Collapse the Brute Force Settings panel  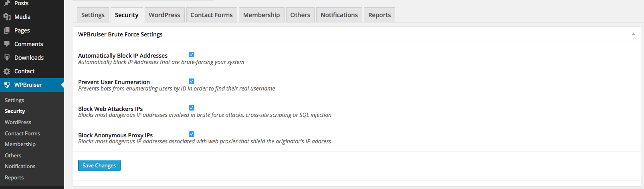click(634, 34)
